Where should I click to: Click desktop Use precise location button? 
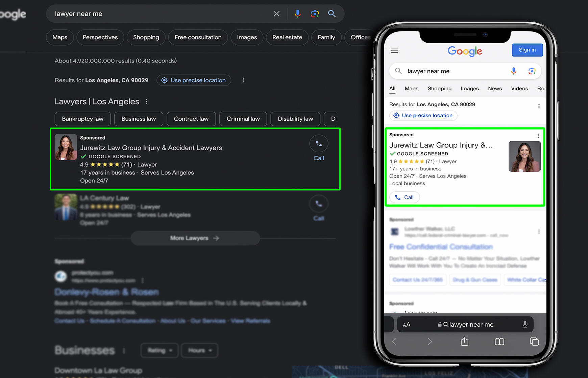194,80
